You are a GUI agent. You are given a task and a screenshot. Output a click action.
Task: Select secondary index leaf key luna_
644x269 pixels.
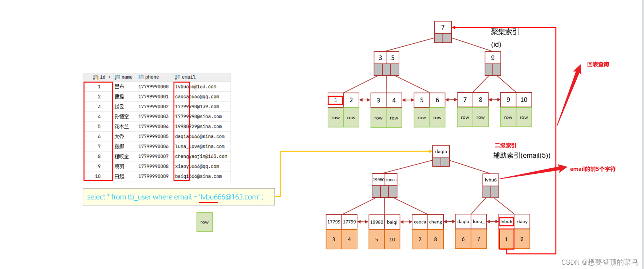[479, 221]
